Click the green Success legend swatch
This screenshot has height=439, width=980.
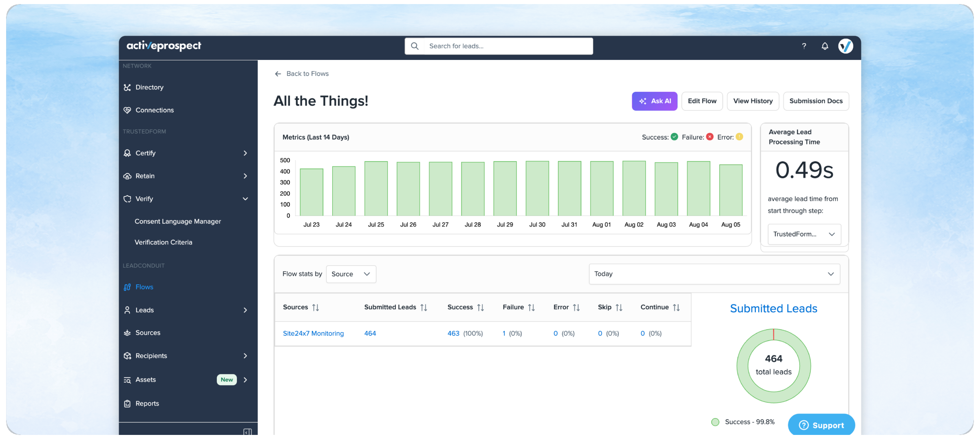click(x=715, y=422)
